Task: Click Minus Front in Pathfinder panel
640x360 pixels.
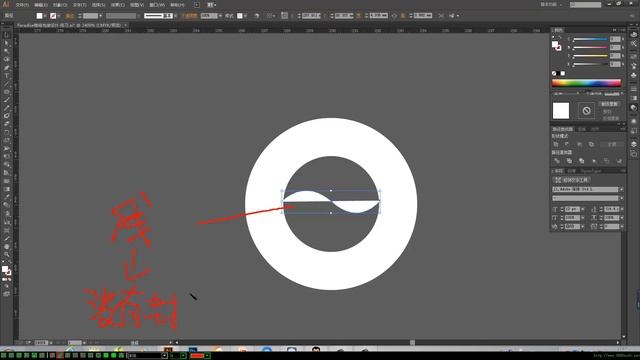Action: (x=567, y=144)
